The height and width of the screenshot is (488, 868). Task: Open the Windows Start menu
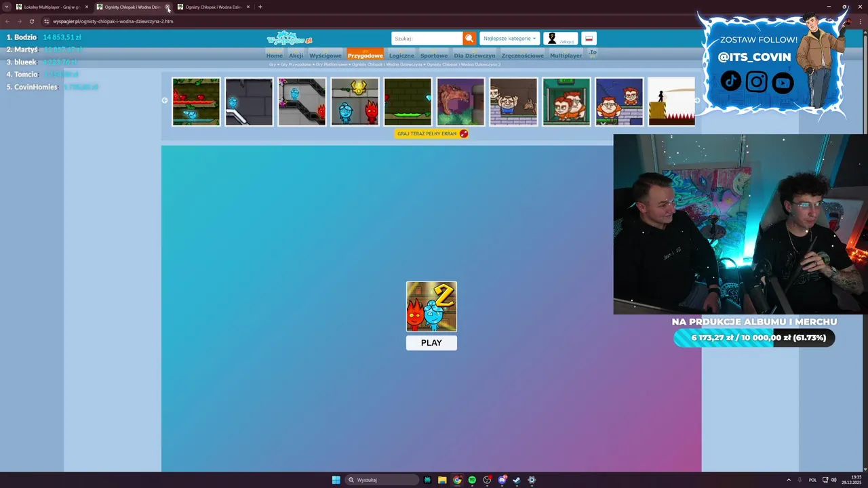[336, 480]
